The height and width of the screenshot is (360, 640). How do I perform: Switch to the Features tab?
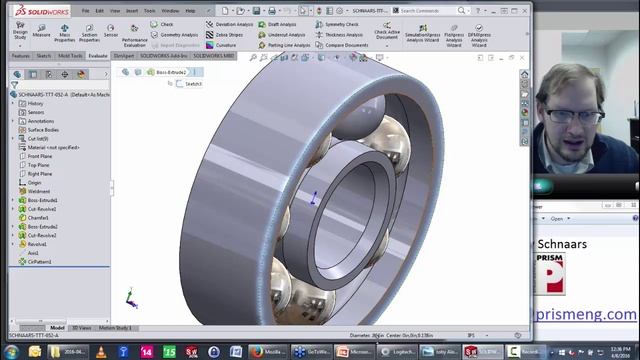click(21, 56)
